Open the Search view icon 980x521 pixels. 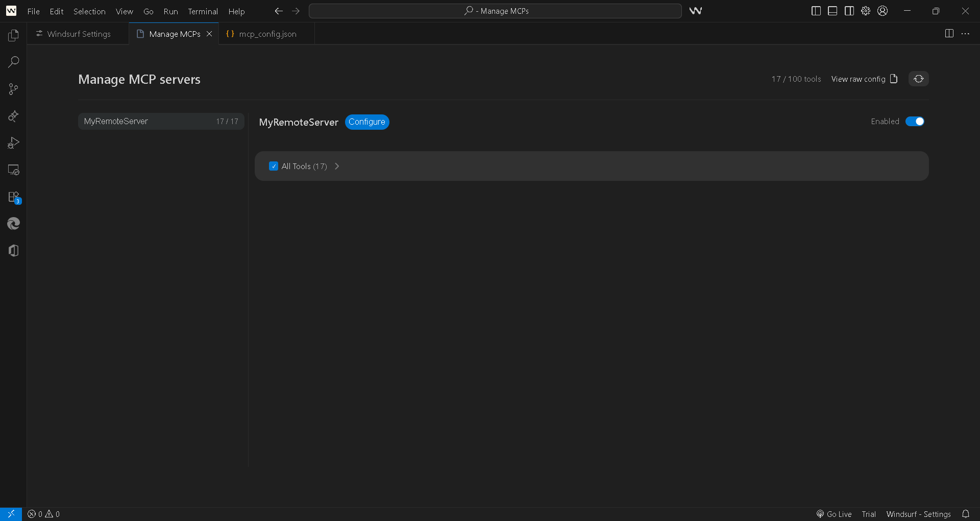(x=14, y=62)
